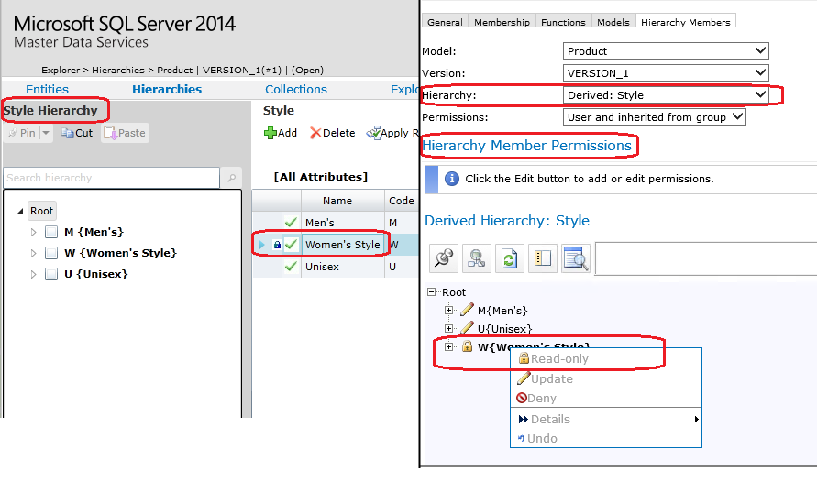Click the Code column header
The image size is (817, 504).
(402, 201)
